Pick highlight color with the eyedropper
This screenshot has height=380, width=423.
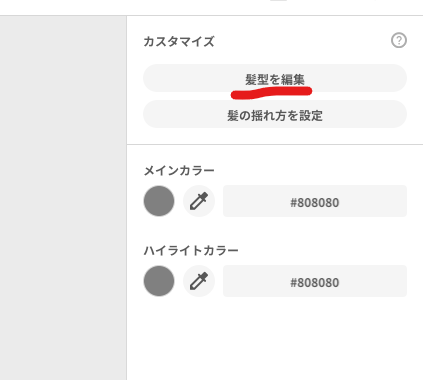pos(199,281)
